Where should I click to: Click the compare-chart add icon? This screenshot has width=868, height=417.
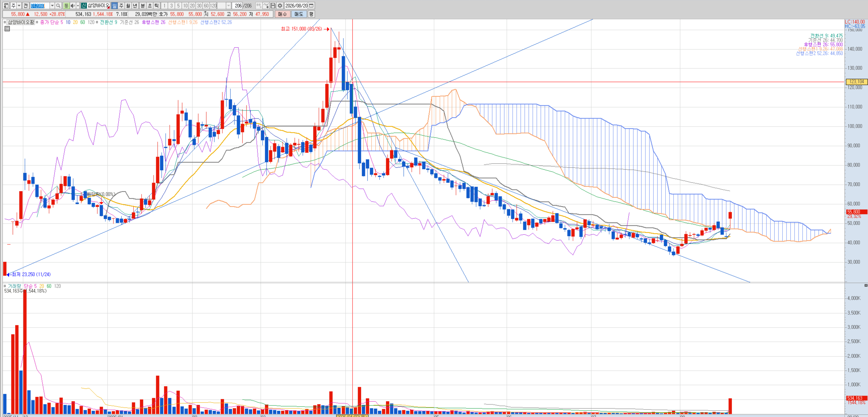click(x=259, y=6)
